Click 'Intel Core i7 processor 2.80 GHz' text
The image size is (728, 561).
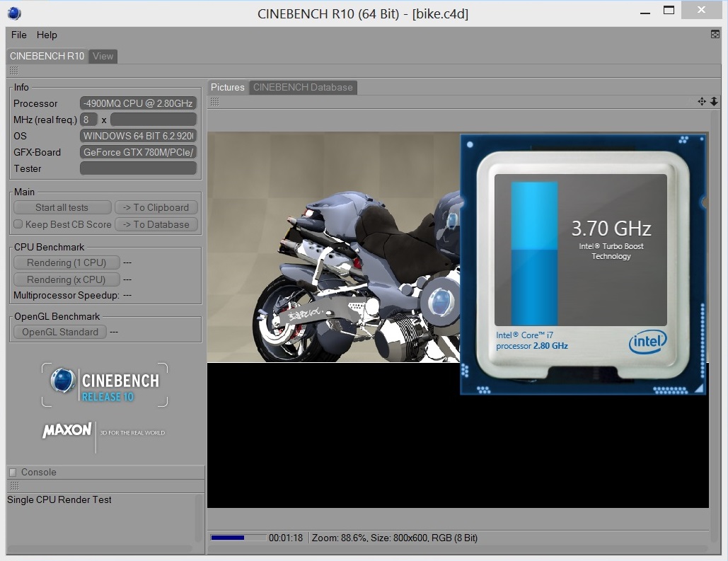(532, 340)
